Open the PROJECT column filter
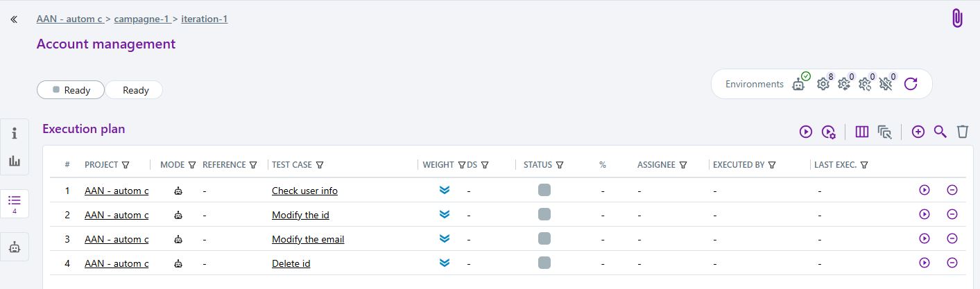The image size is (980, 289). click(x=126, y=165)
